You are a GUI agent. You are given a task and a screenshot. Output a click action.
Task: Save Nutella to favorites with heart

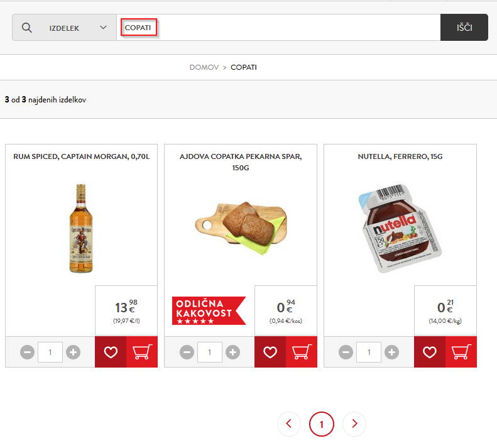pyautogui.click(x=430, y=352)
